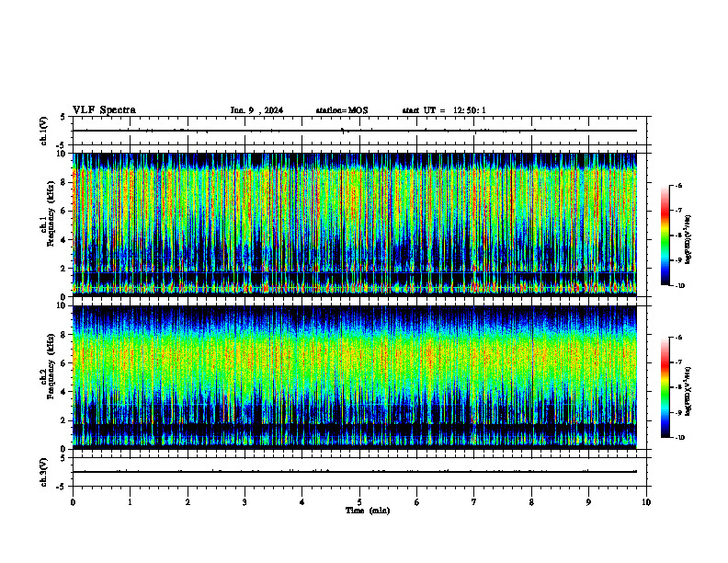
Task: Click the 'VLF Spectra' plot title
Action: click(x=104, y=110)
